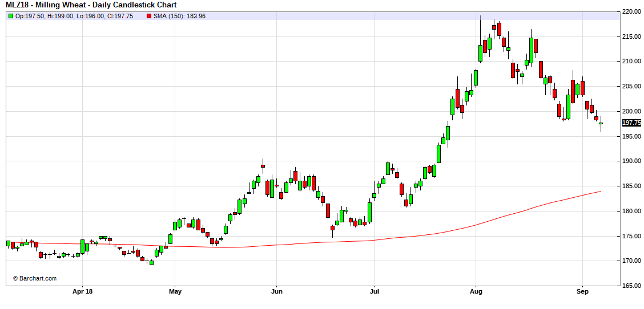Click the Apr 18 date axis label
This screenshot has height=309, width=644.
tap(83, 292)
